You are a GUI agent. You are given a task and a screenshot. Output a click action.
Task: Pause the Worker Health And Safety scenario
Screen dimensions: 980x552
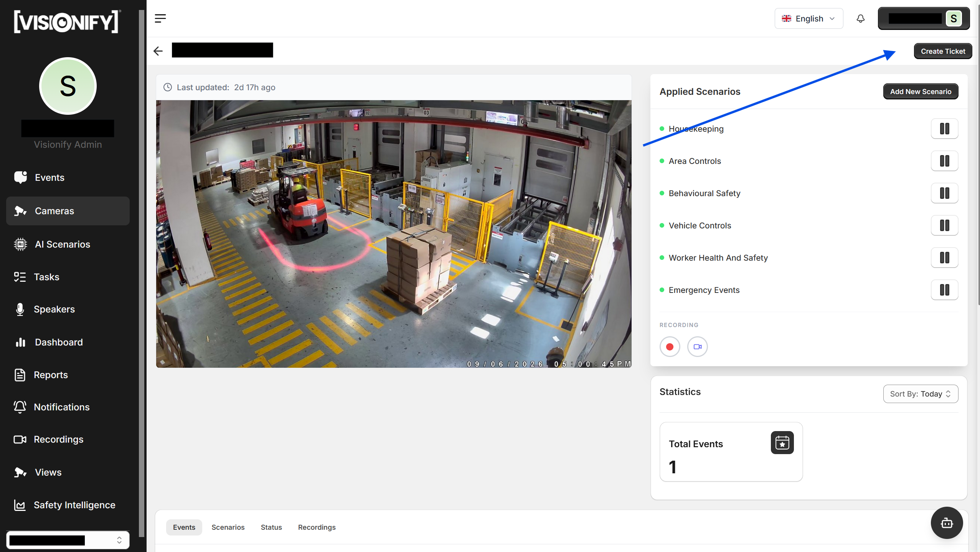pos(944,258)
